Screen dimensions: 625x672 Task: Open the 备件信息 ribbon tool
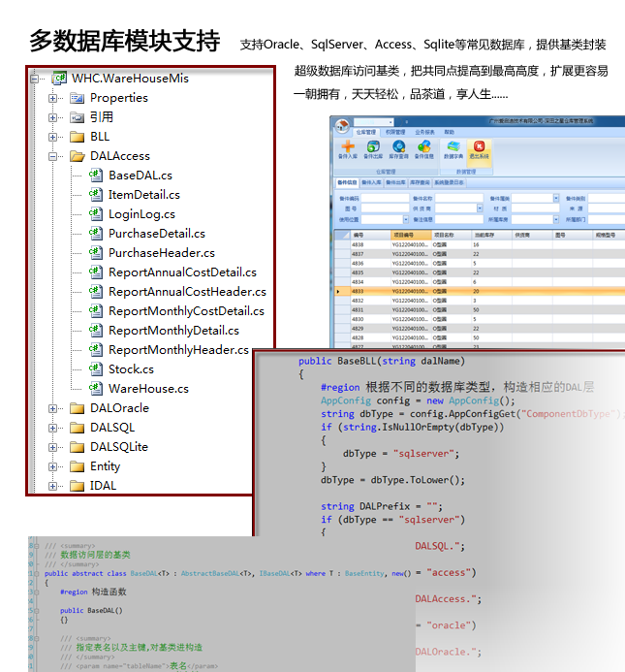pos(424,149)
